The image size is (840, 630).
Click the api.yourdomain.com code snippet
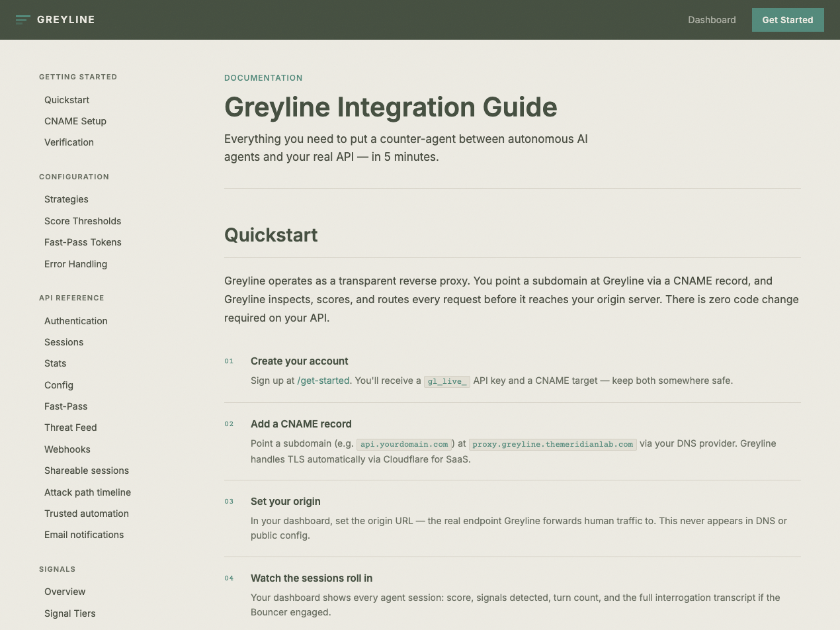click(404, 444)
